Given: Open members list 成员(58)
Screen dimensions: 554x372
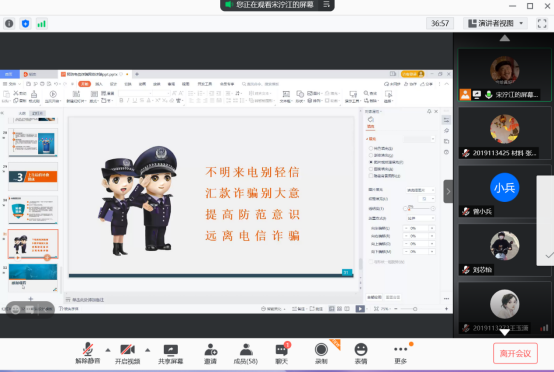Looking at the screenshot, I should point(246,353).
